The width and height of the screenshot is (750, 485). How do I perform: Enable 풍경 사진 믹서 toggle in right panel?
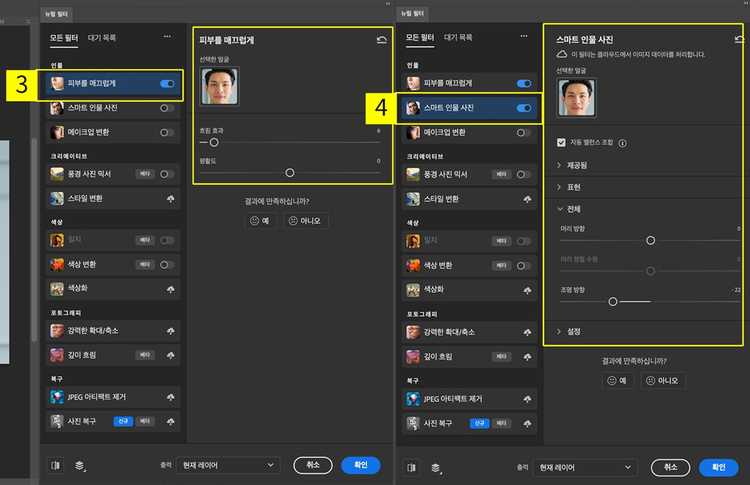tap(524, 175)
